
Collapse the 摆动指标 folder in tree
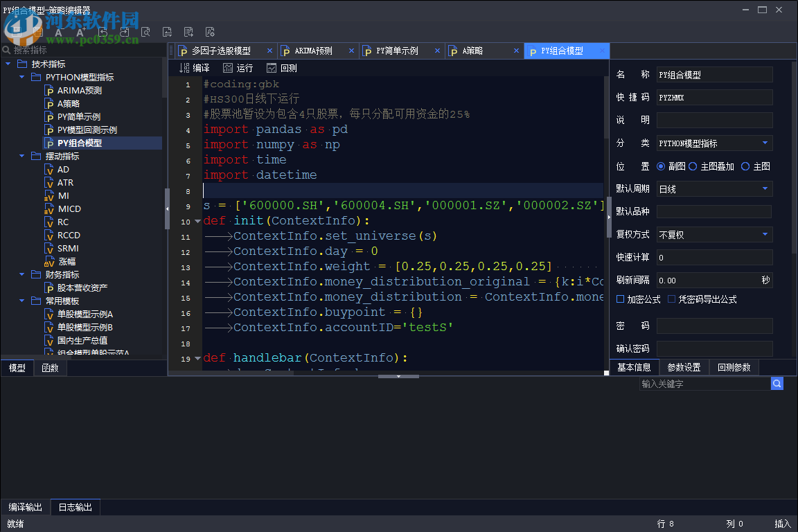coord(22,157)
